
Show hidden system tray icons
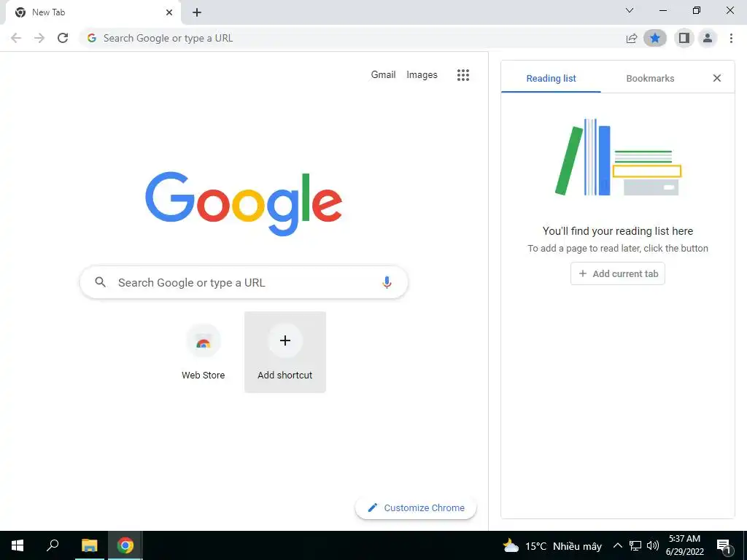(617, 545)
